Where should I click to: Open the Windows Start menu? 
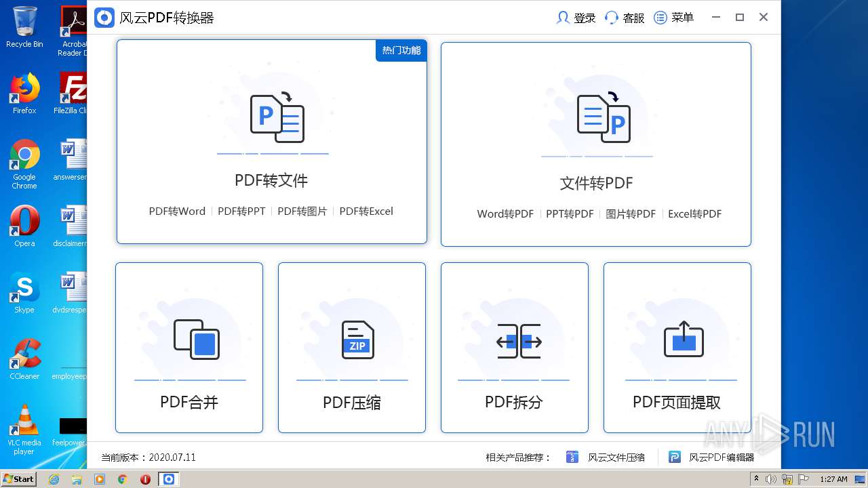[19, 479]
